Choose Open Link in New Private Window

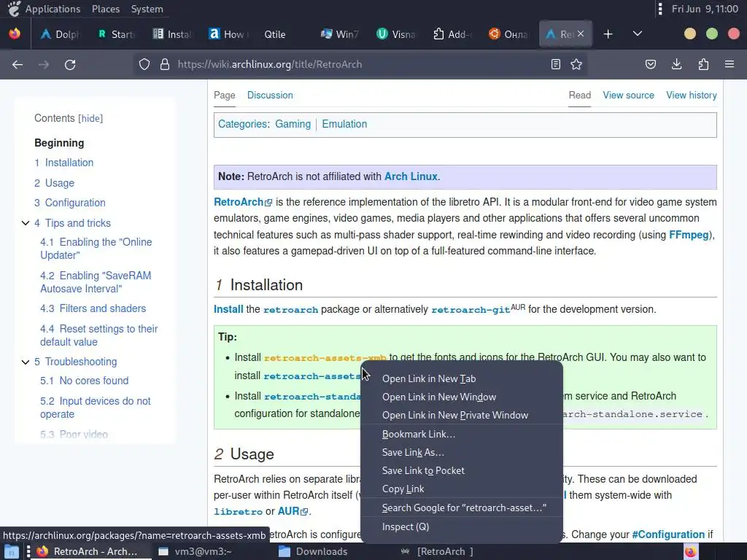[x=462, y=415]
